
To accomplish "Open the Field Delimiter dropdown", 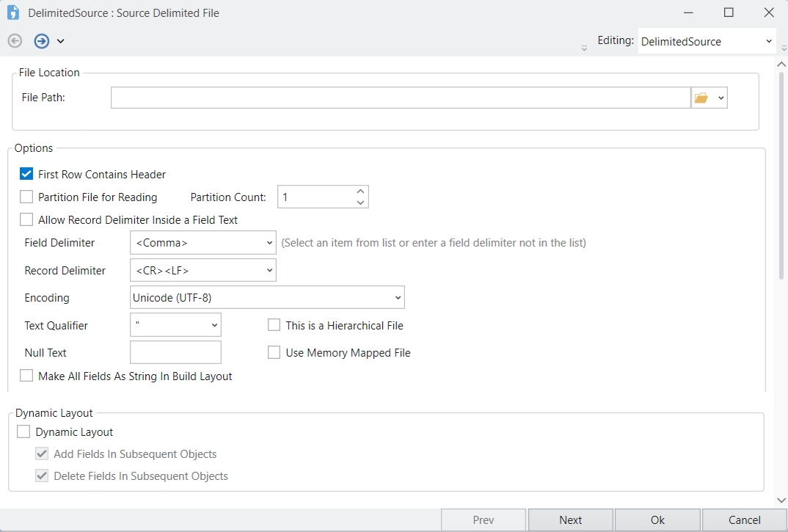I will 270,243.
